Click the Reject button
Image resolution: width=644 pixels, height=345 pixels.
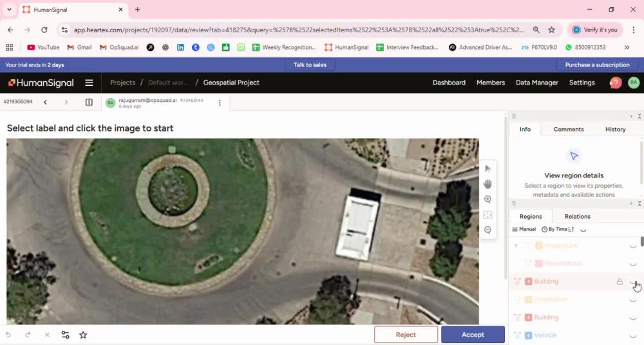(x=406, y=335)
